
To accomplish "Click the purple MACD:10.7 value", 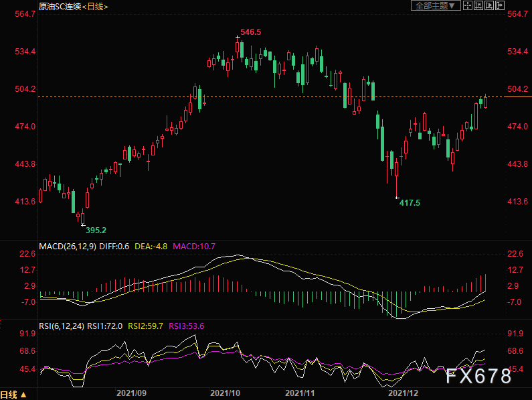I will pos(194,247).
